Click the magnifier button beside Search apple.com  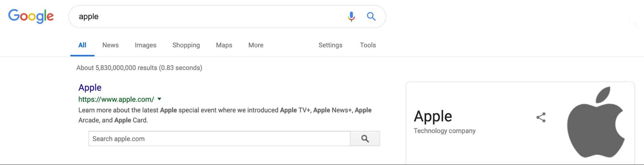(365, 139)
